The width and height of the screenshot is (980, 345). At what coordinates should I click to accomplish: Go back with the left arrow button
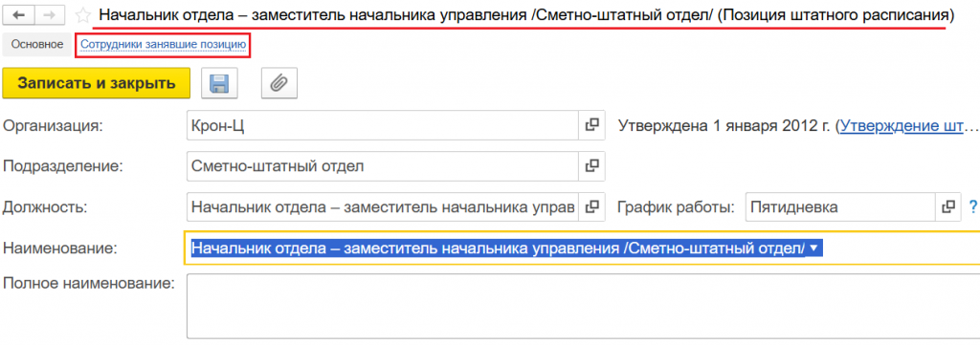[19, 15]
